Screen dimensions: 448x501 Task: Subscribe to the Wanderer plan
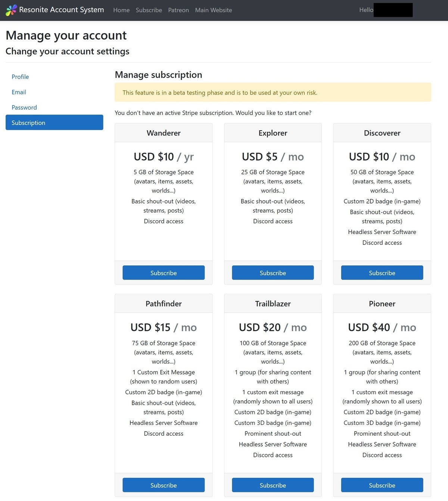164,273
